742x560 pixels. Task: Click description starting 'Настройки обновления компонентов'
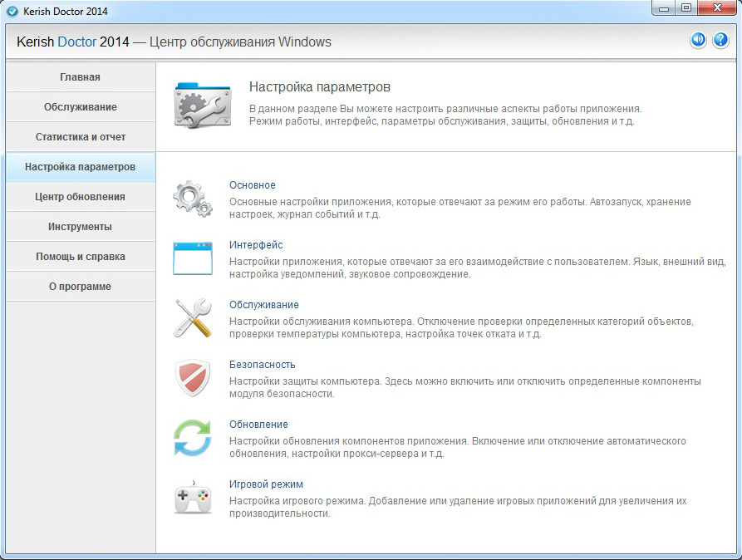click(x=458, y=447)
